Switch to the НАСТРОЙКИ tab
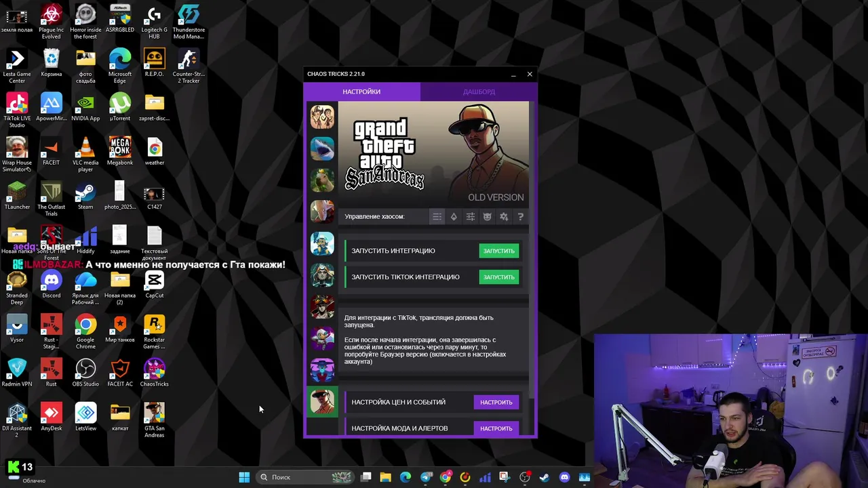 tap(361, 91)
